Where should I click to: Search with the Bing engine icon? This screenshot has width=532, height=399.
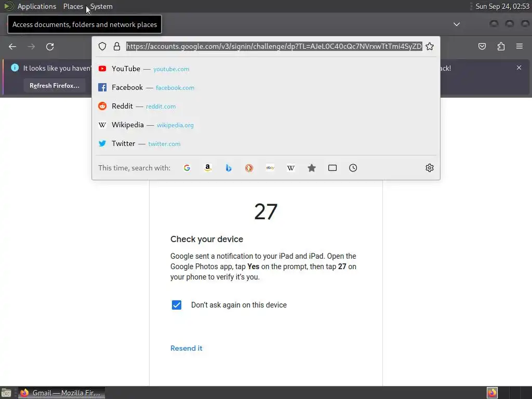(x=229, y=168)
